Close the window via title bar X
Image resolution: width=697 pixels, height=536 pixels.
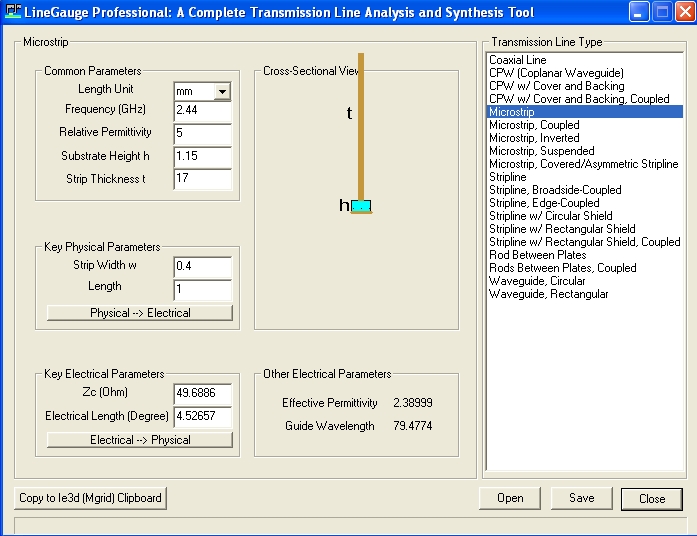(685, 12)
